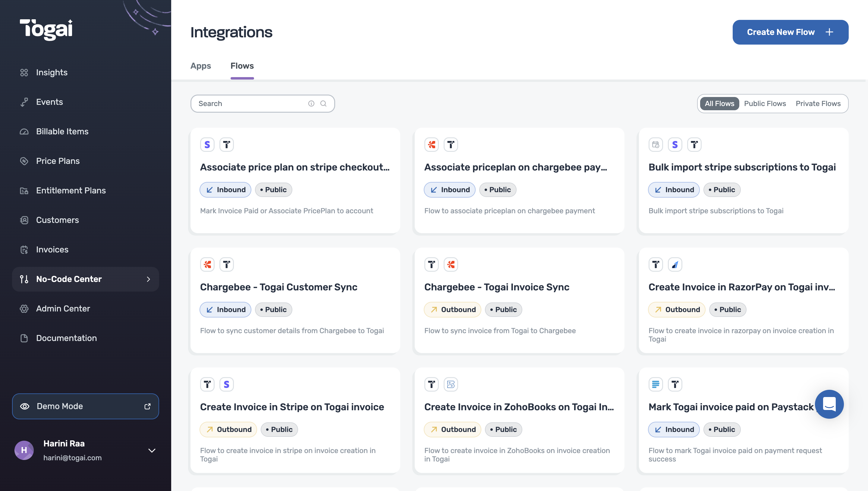Viewport: 868px width, 491px height.
Task: Click the Events icon in sidebar
Action: [24, 101]
